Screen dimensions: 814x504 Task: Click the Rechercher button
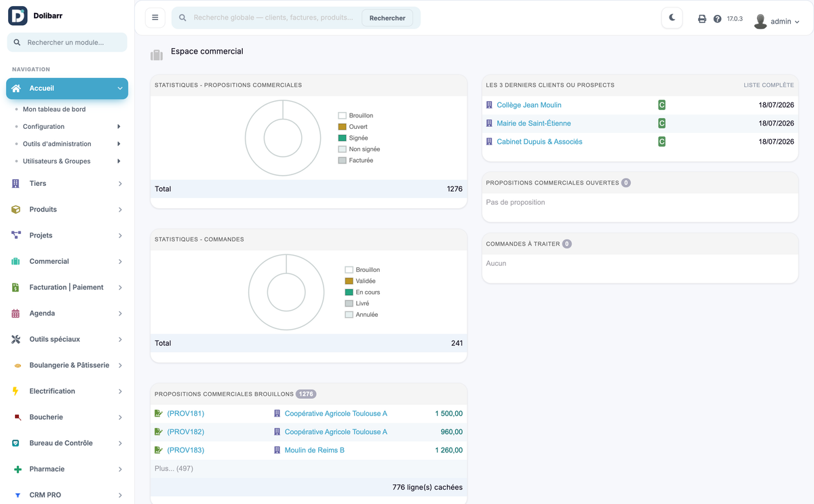click(387, 18)
